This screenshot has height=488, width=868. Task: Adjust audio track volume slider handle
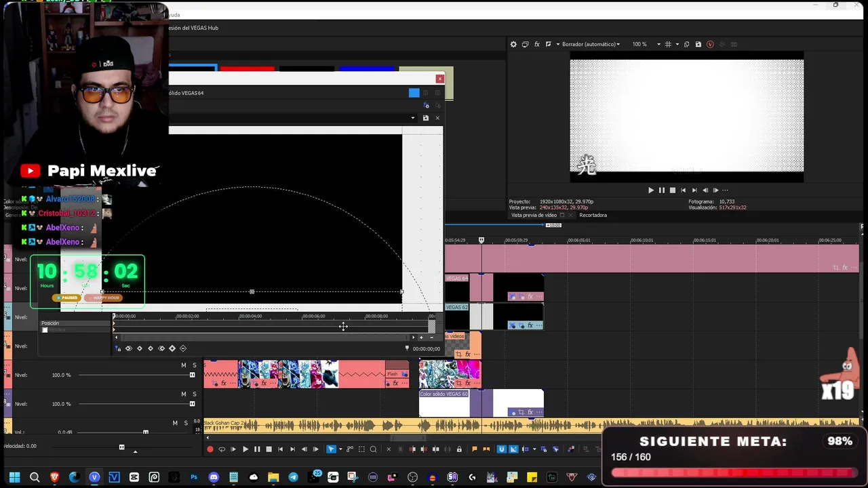(145, 432)
